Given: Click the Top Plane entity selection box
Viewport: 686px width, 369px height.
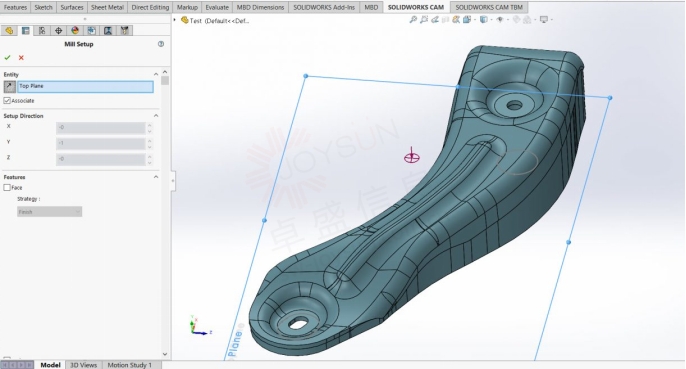Looking at the screenshot, I should pos(85,86).
